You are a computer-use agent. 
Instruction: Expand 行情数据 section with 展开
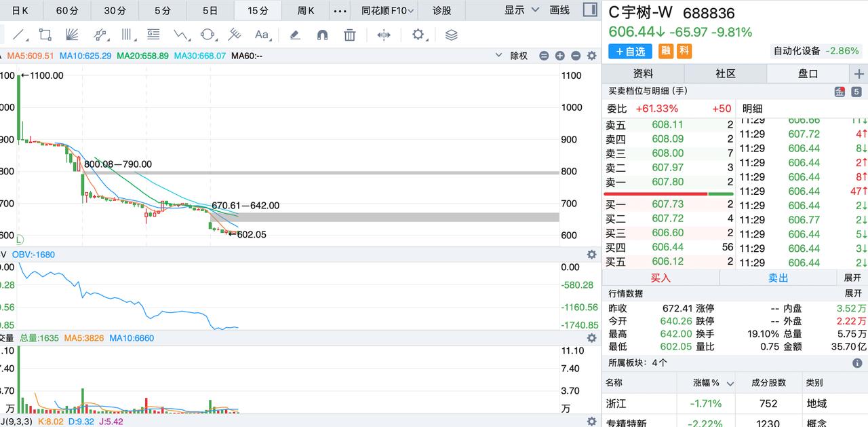(x=852, y=293)
